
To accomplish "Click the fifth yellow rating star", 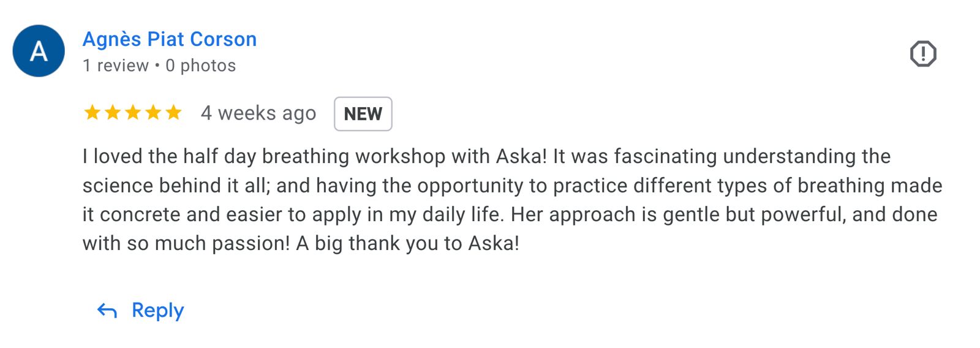I will click(x=174, y=113).
